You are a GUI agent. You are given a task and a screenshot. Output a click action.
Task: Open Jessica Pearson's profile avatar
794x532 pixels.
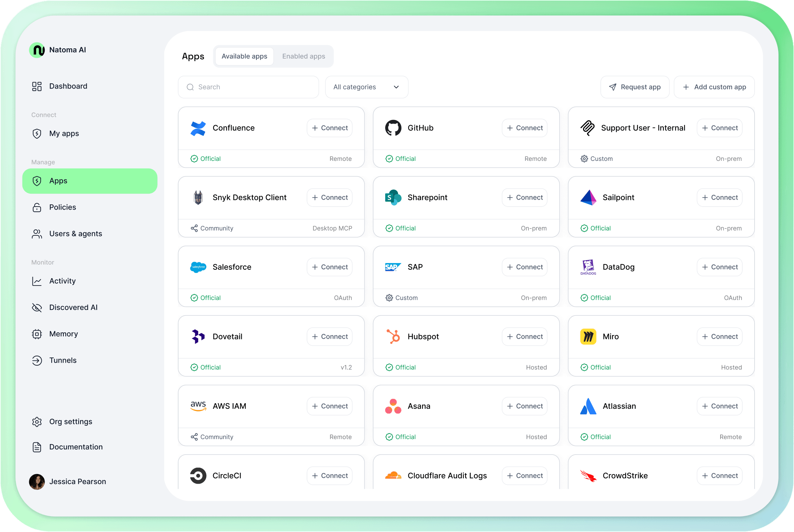pyautogui.click(x=36, y=481)
